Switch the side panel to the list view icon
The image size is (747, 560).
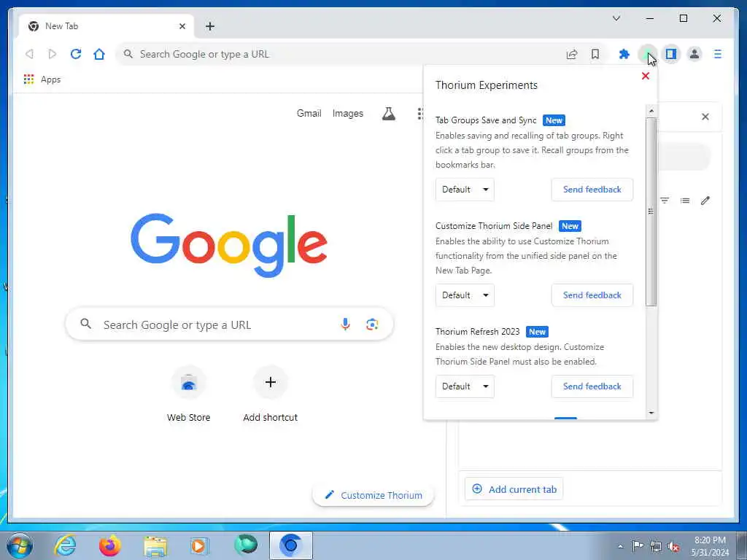click(685, 201)
